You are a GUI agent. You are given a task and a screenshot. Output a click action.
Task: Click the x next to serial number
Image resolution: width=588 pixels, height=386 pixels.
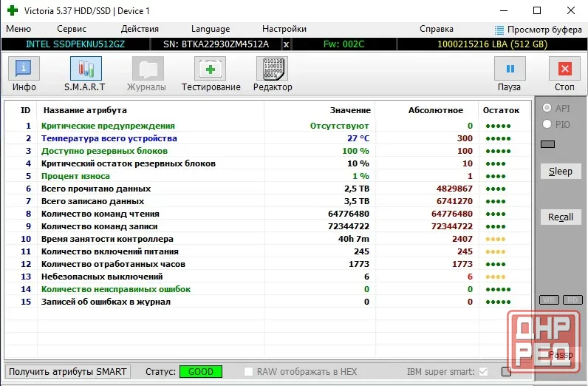pos(286,44)
